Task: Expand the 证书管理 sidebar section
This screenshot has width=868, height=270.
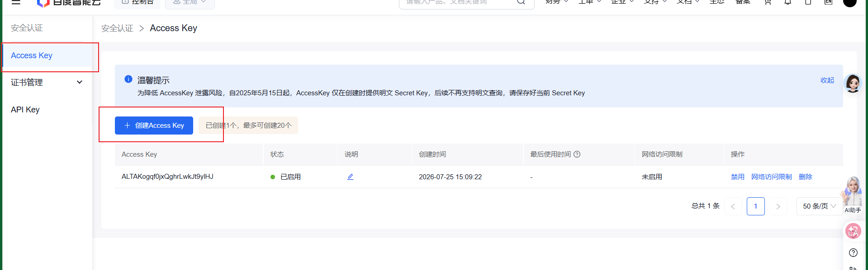Action: (47, 82)
